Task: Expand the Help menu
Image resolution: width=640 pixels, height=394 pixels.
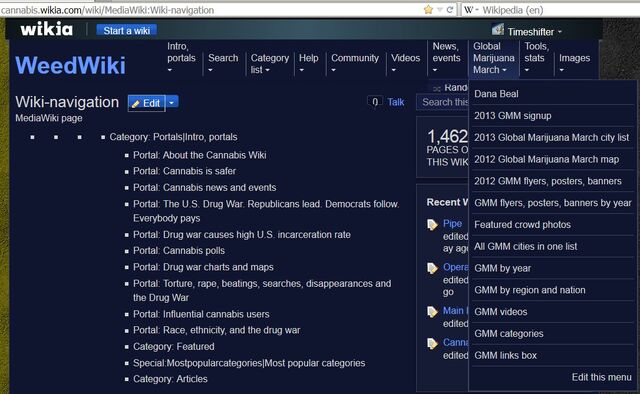Action: click(x=302, y=70)
